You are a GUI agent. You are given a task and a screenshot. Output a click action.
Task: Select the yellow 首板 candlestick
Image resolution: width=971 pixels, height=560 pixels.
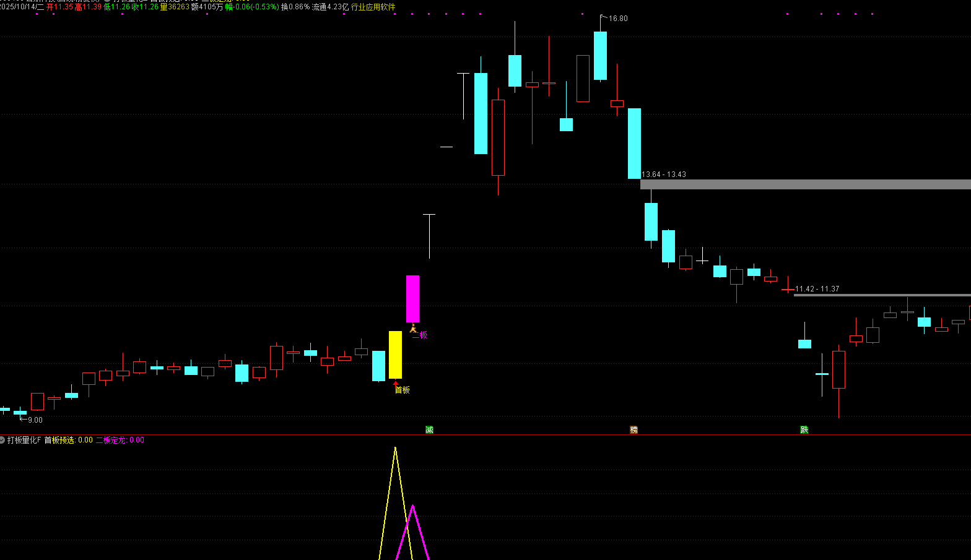[395, 355]
